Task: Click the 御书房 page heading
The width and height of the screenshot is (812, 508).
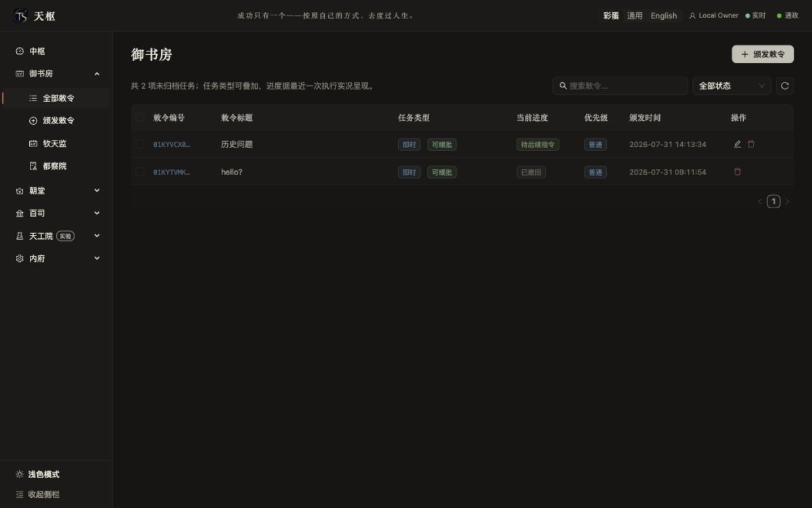Action: (152, 54)
